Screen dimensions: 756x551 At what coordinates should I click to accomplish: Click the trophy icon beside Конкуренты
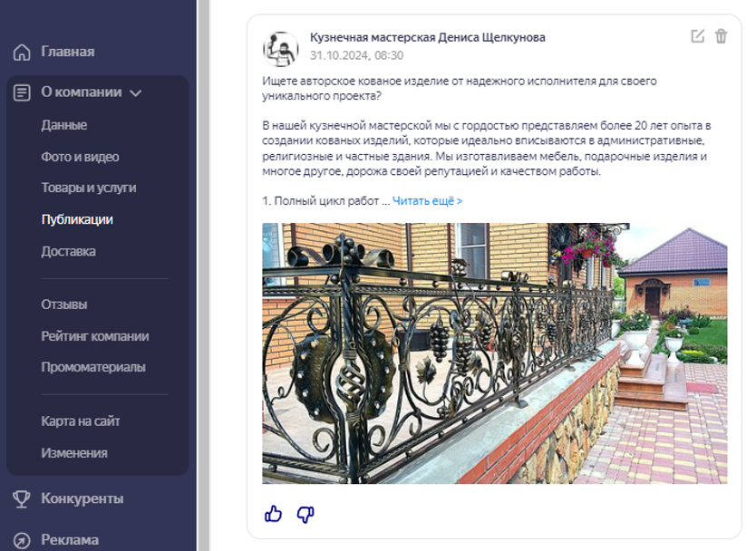click(x=22, y=499)
